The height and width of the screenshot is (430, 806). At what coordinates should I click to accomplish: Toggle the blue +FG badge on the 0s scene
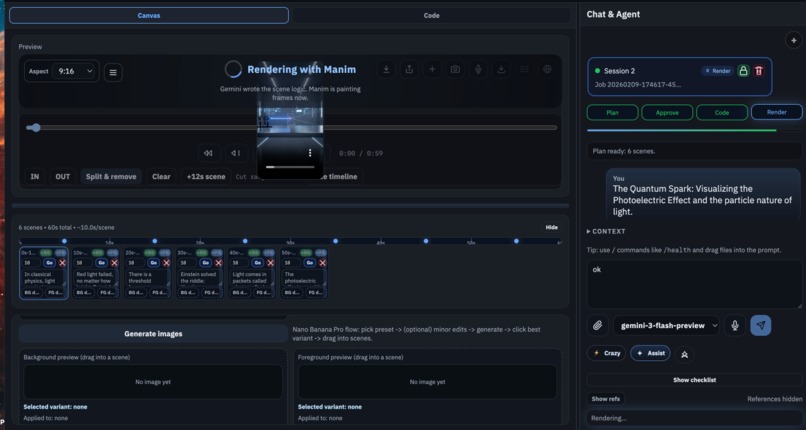[x=61, y=253]
